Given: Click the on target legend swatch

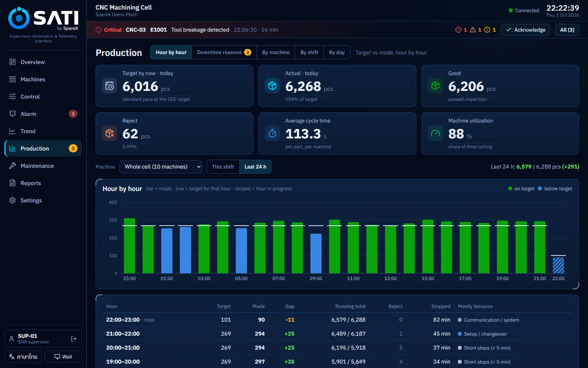Looking at the screenshot, I should tap(510, 188).
